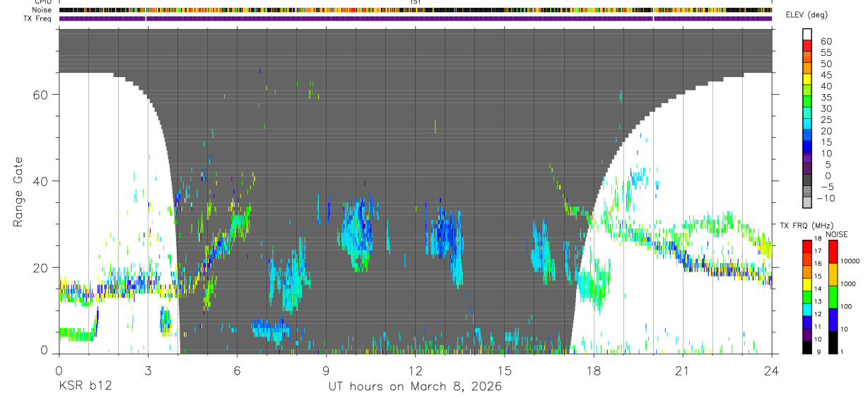Click the 'ELEV (deg)' color bar title
The width and height of the screenshot is (868, 401).
[807, 15]
